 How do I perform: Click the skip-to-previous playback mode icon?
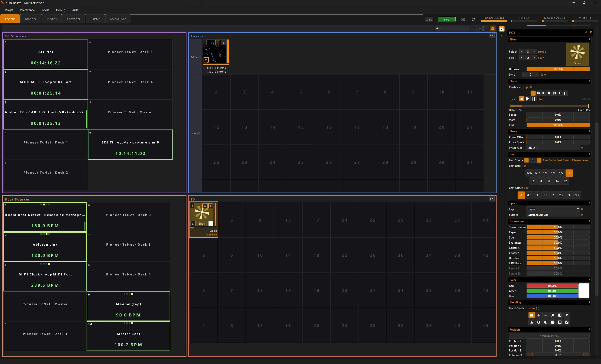(x=554, y=93)
